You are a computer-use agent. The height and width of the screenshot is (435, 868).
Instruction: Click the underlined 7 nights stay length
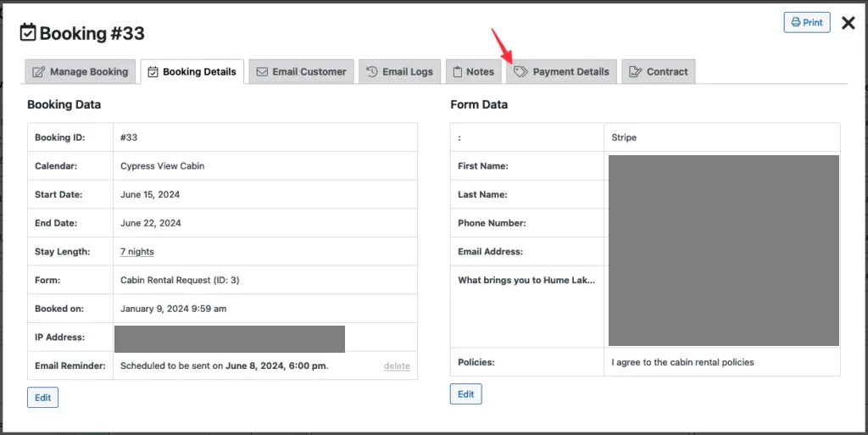pos(137,252)
